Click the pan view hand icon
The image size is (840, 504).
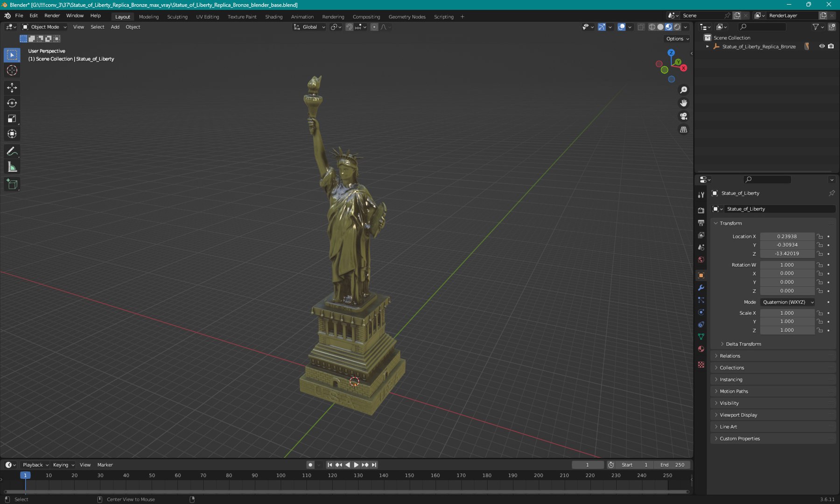click(x=684, y=103)
